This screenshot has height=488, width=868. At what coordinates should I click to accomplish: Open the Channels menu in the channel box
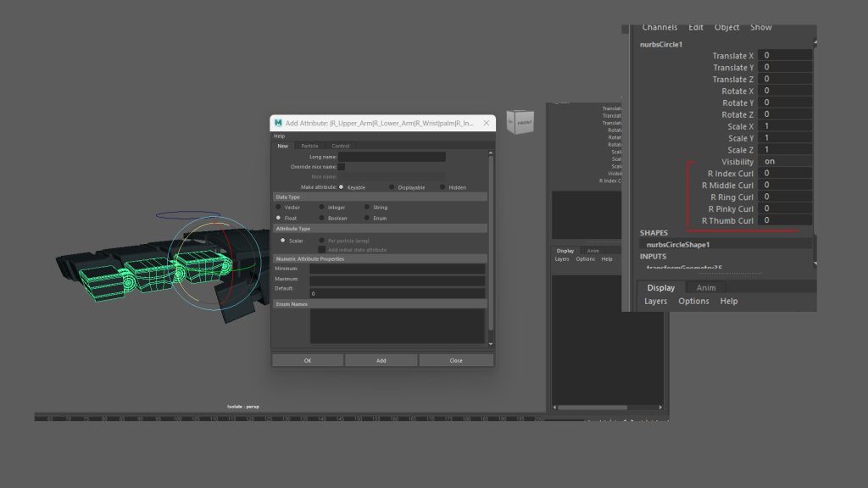point(659,27)
